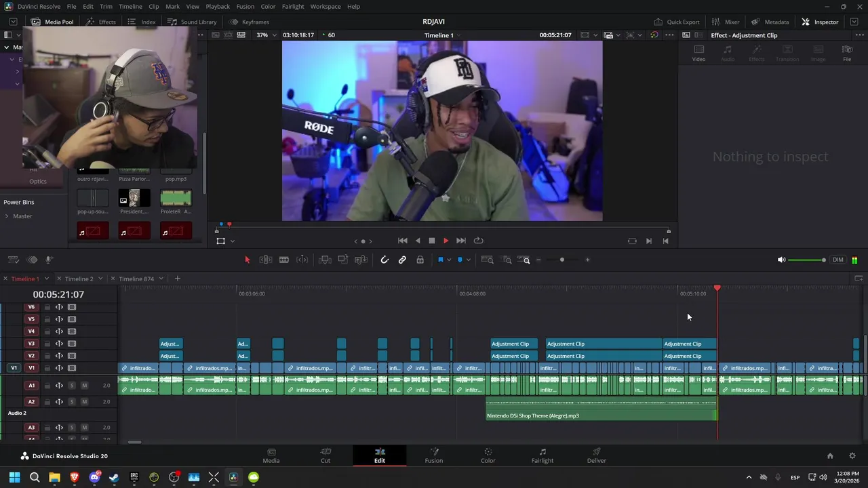Viewport: 868px width, 488px height.
Task: Go to the Color page
Action: pyautogui.click(x=488, y=455)
